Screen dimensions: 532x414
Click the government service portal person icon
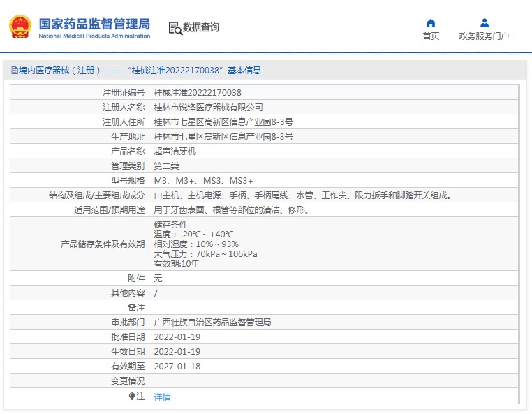click(485, 23)
